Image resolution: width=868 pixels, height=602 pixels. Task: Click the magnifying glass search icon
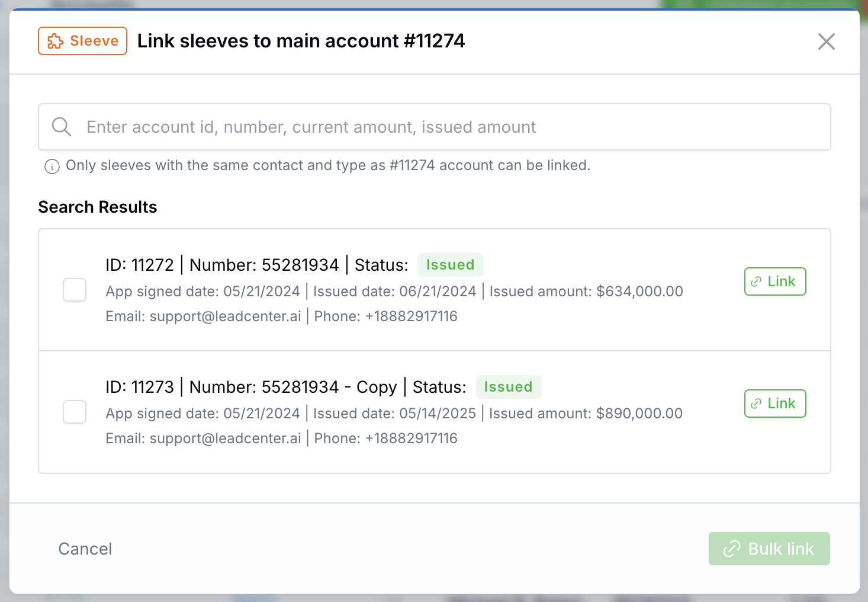61,127
